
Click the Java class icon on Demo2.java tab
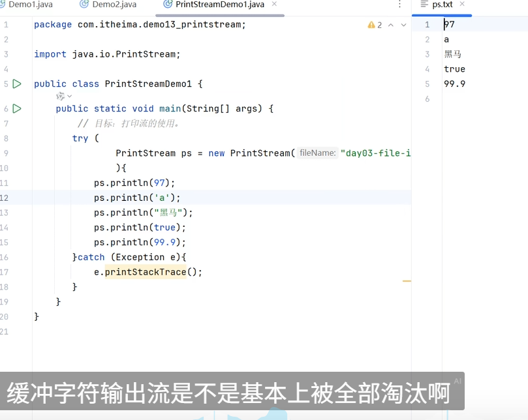[84, 5]
